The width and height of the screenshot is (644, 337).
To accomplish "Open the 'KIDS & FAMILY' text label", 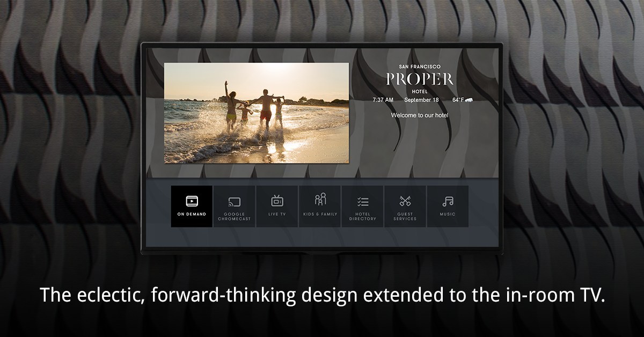I will tap(320, 214).
